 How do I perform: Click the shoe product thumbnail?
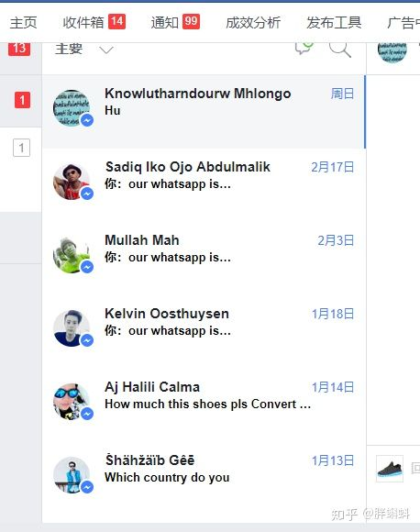390,469
